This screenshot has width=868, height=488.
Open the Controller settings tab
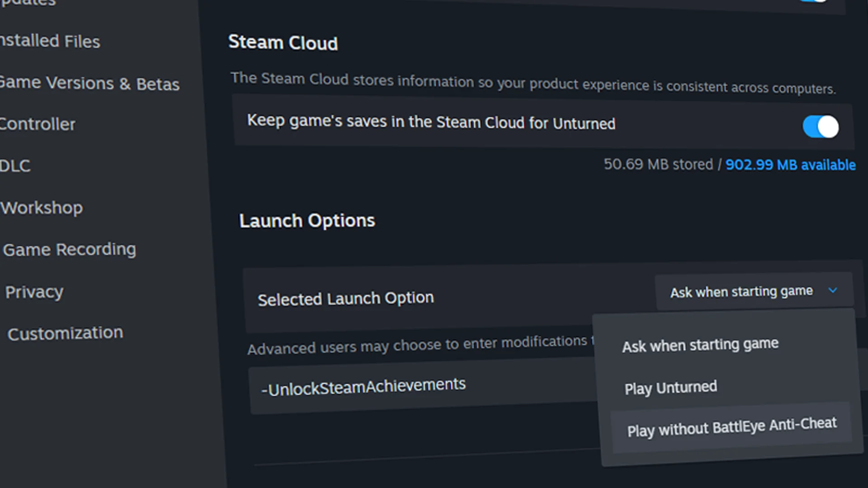coord(38,124)
